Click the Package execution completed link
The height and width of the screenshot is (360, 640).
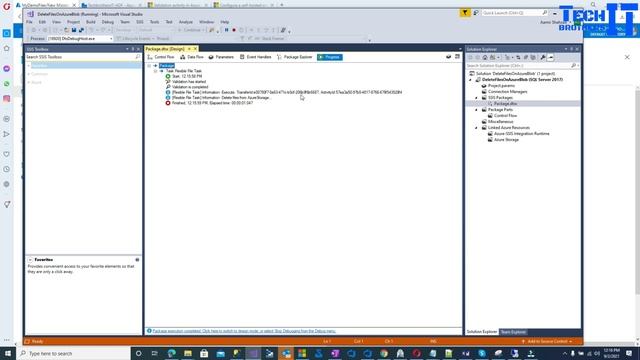click(x=244, y=331)
